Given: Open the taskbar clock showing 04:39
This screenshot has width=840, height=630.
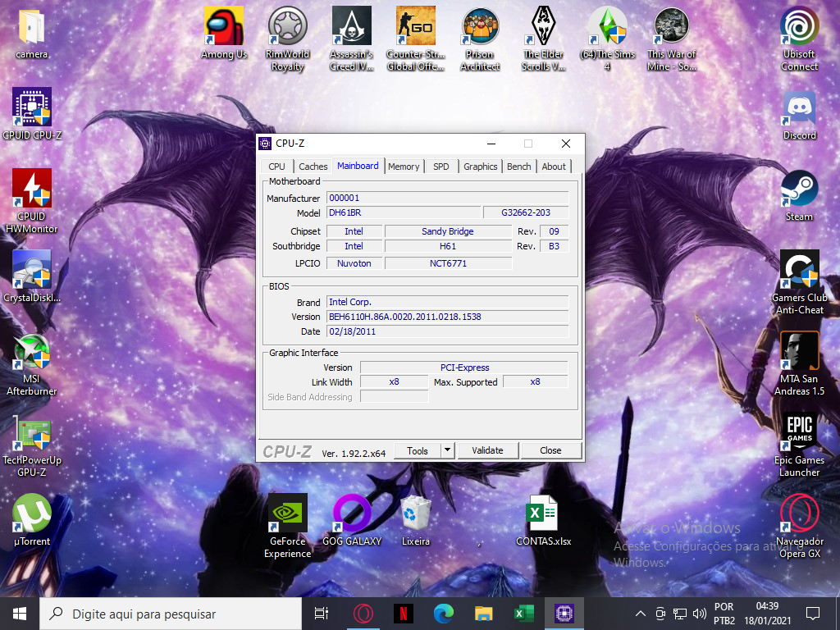Looking at the screenshot, I should [x=768, y=614].
